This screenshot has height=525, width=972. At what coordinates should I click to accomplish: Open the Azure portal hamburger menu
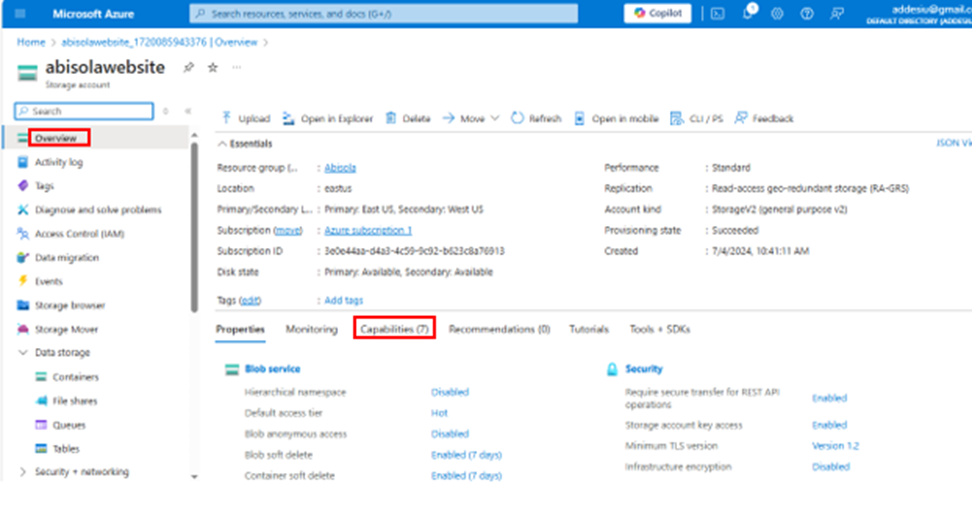click(20, 13)
